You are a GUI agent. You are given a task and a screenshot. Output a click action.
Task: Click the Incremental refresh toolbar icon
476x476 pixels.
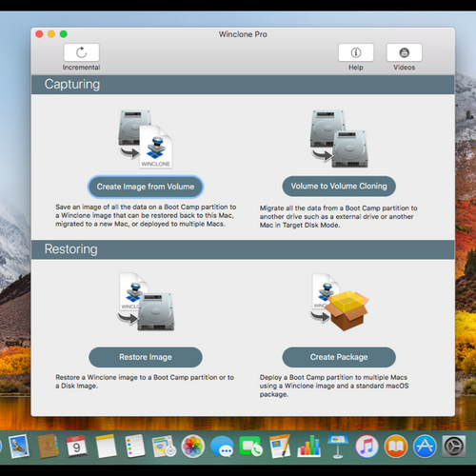(x=82, y=52)
